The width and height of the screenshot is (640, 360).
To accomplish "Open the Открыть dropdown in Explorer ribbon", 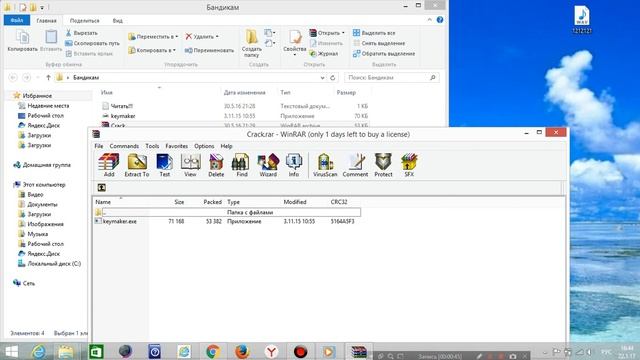I will click(327, 33).
